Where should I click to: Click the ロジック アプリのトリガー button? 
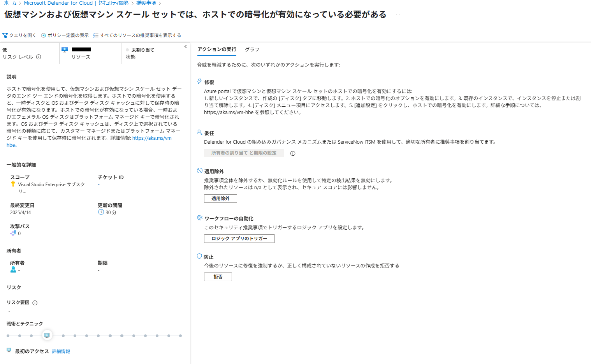tap(239, 239)
